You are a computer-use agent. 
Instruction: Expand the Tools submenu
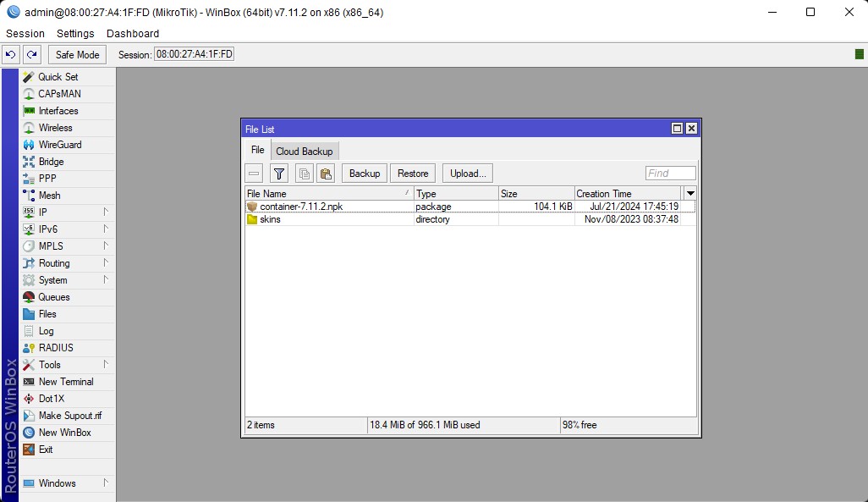pyautogui.click(x=49, y=365)
